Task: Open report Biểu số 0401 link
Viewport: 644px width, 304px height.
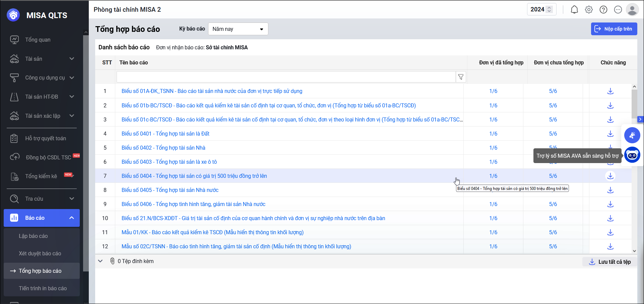Action: [x=165, y=134]
